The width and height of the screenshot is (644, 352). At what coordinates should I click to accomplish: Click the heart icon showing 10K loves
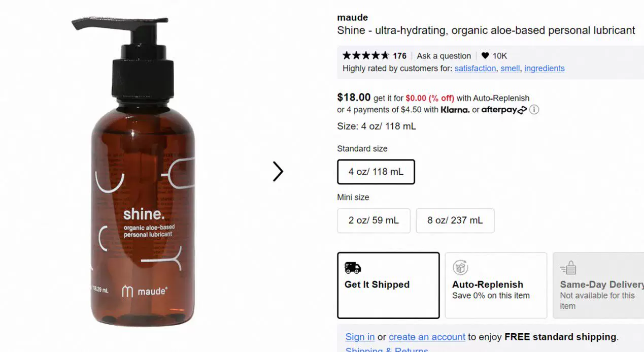[485, 56]
